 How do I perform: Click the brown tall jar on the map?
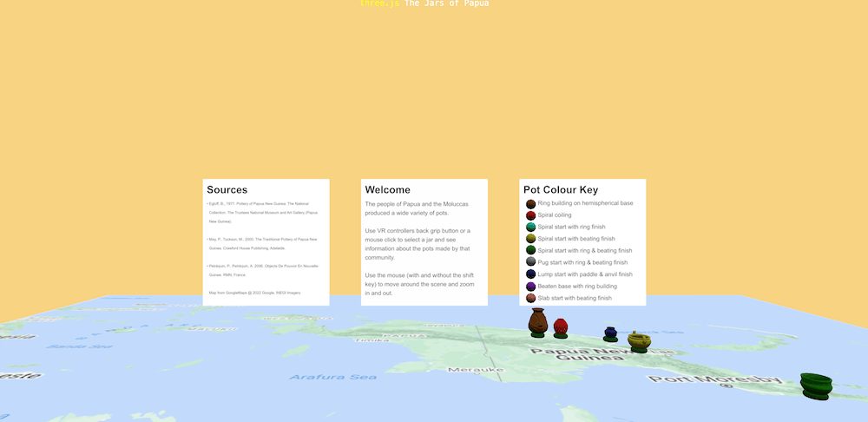coord(537,322)
